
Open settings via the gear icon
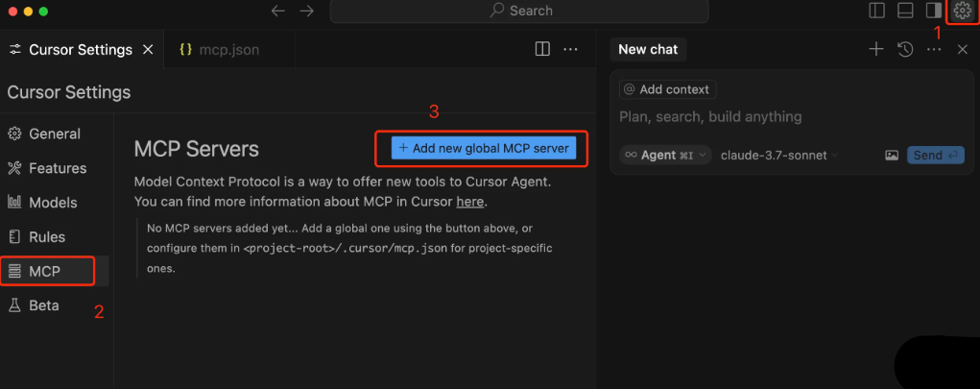962,11
